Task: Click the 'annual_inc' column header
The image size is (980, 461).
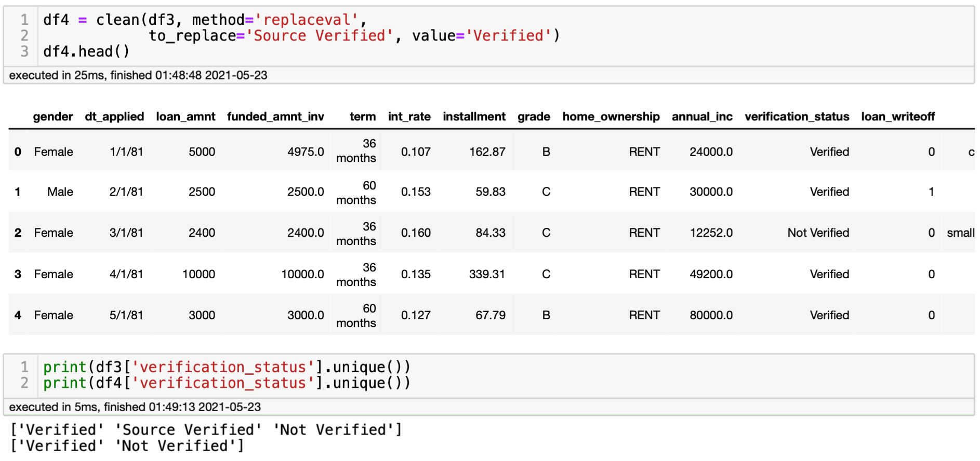Action: point(702,117)
